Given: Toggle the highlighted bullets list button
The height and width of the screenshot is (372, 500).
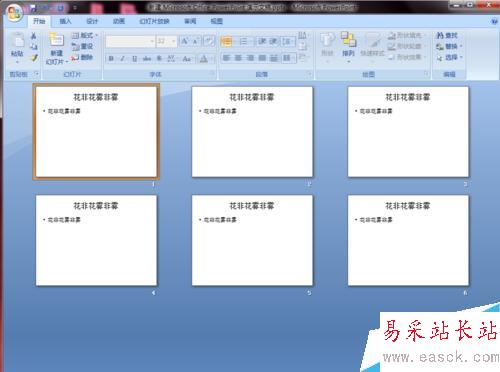Looking at the screenshot, I should coord(227,41).
